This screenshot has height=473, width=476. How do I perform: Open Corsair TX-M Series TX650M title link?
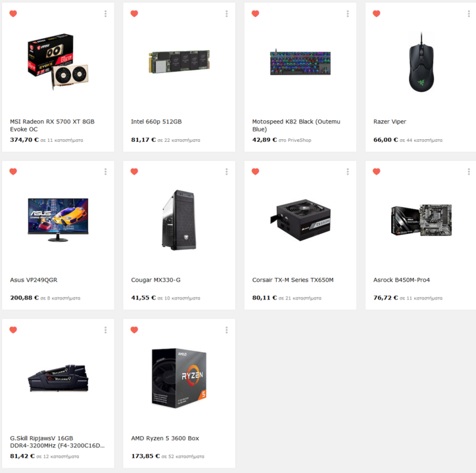coord(293,280)
